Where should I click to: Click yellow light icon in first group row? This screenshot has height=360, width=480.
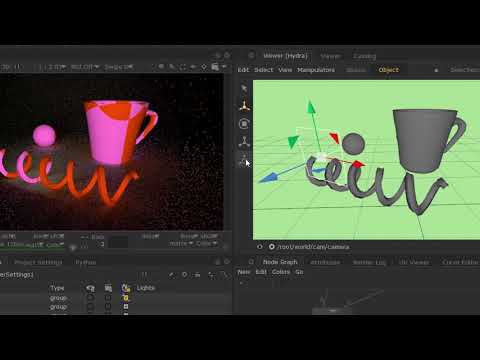126,298
